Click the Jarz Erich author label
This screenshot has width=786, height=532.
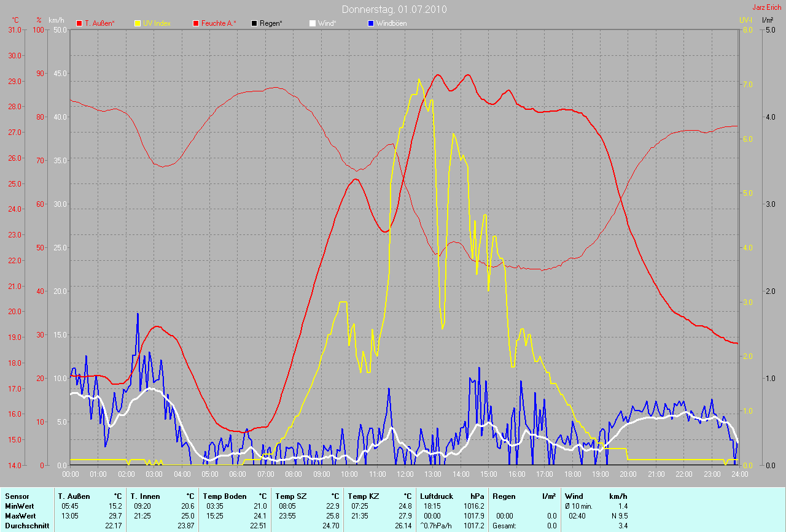767,7
